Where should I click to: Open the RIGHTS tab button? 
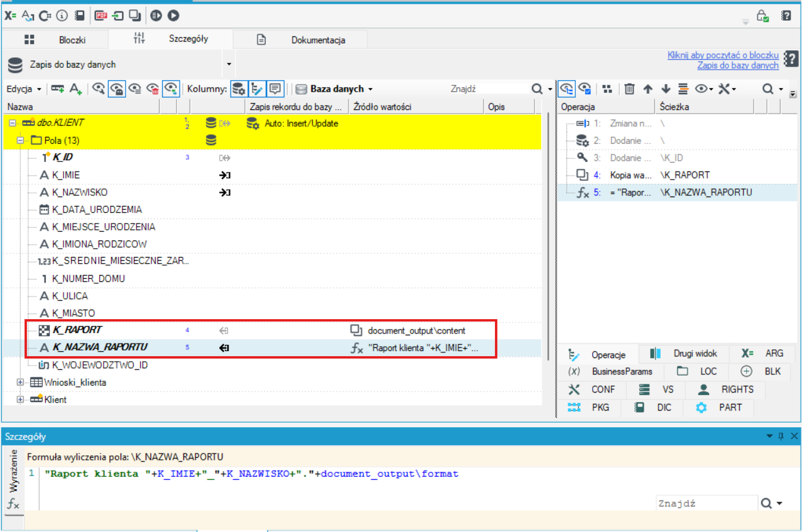point(726,389)
